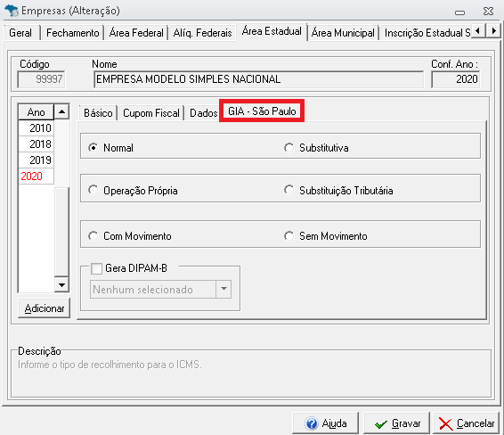
Task: Click the year list up arrow
Action: click(61, 112)
